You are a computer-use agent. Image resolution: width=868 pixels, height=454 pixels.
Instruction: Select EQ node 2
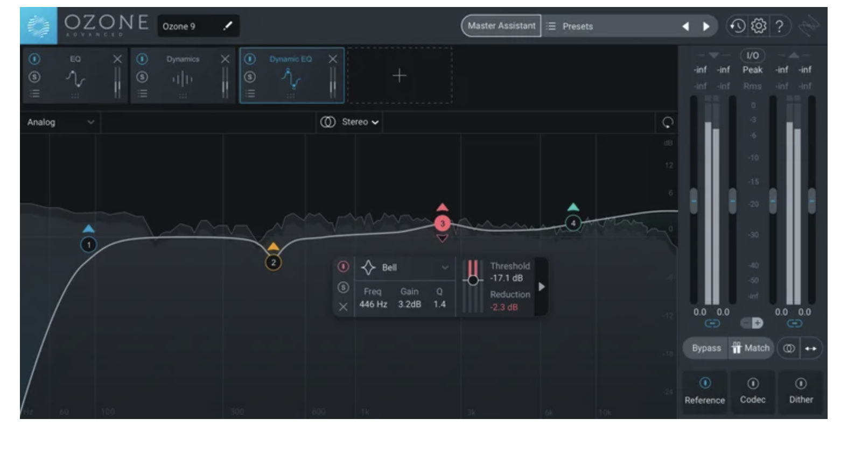coord(274,263)
